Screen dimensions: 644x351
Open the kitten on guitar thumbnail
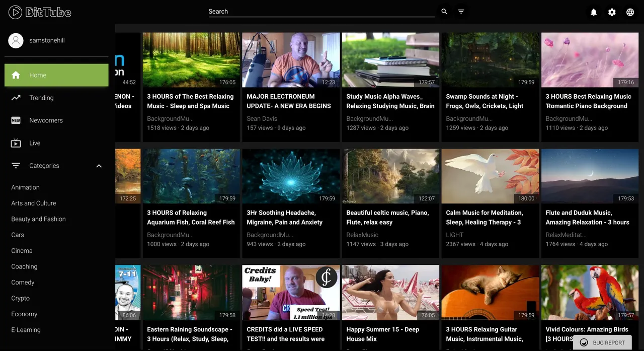click(x=490, y=293)
